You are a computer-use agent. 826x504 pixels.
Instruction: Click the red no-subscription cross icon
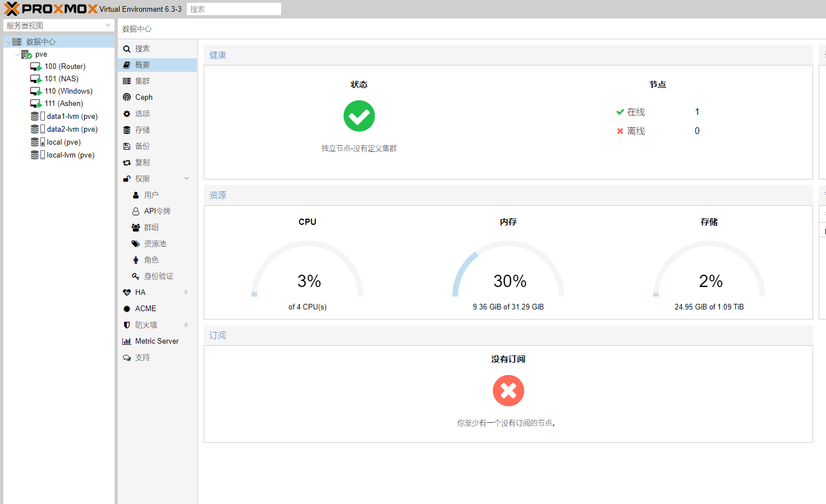[508, 391]
